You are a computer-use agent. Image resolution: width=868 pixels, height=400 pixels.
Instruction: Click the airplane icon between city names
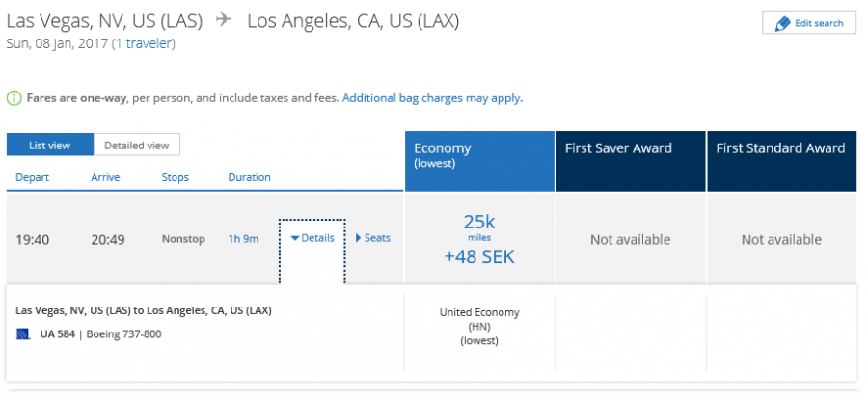224,20
